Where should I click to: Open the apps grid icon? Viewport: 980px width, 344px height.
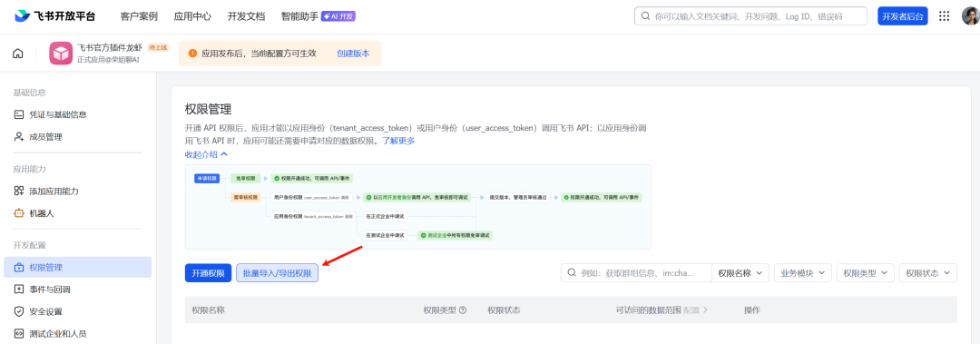tap(945, 16)
